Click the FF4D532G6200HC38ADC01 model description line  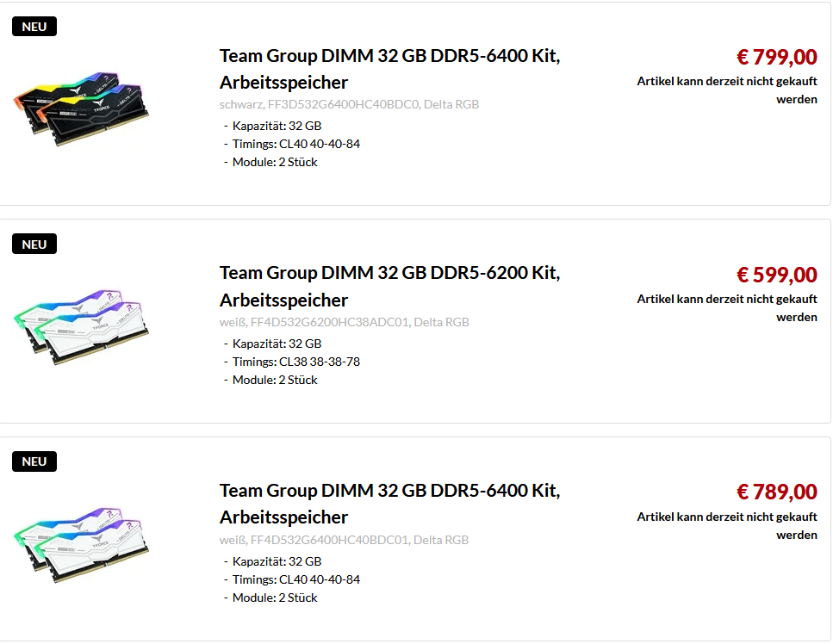tap(345, 322)
